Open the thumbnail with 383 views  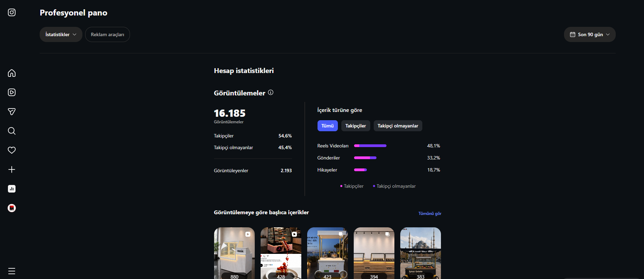click(x=421, y=253)
